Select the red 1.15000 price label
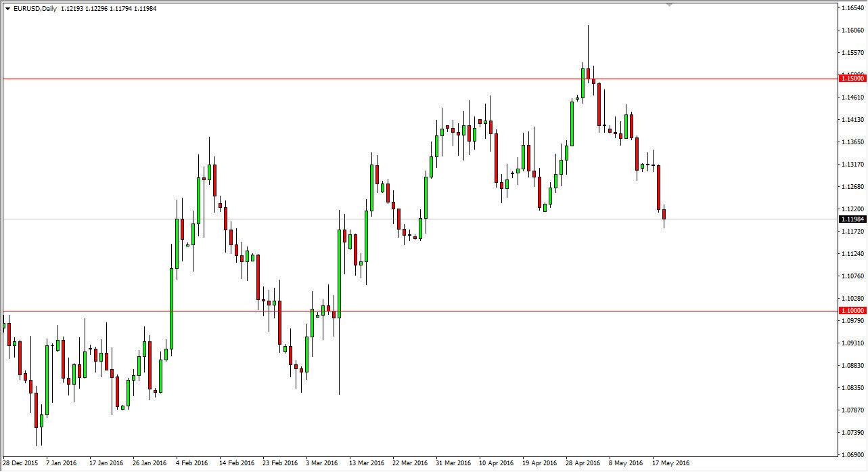The width and height of the screenshot is (868, 472). tap(852, 79)
